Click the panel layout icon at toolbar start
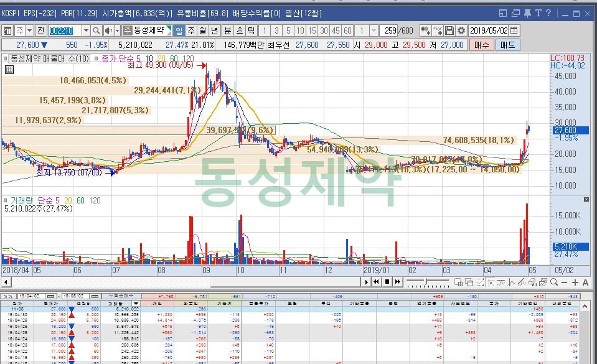 pyautogui.click(x=7, y=30)
